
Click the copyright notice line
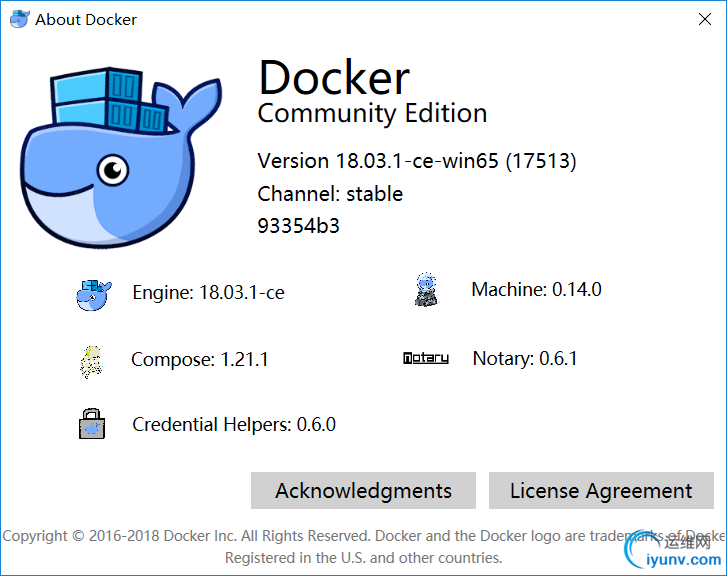364,536
